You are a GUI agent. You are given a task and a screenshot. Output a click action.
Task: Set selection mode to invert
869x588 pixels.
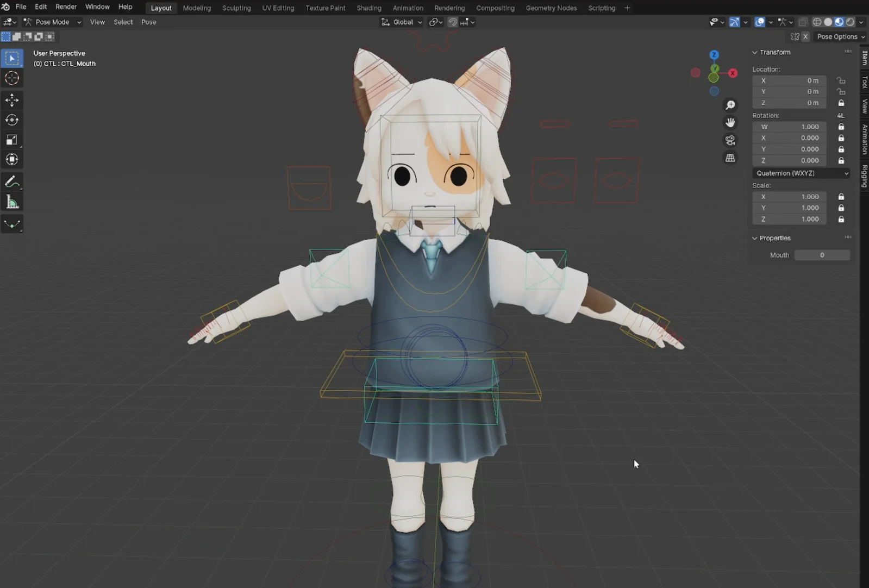coord(39,36)
